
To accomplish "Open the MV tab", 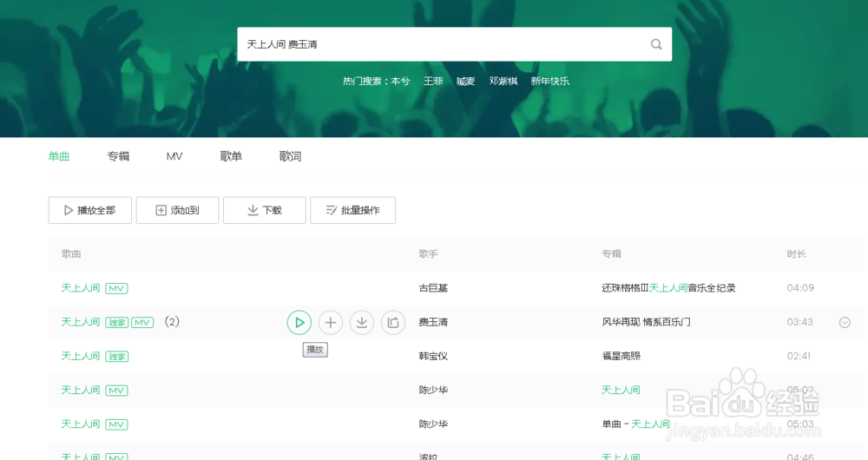I will (x=174, y=156).
